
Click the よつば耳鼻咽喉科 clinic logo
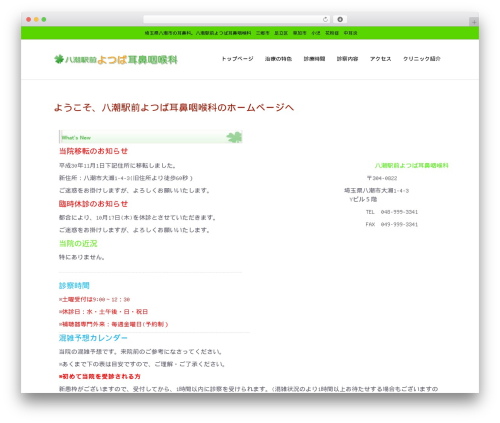tap(116, 60)
